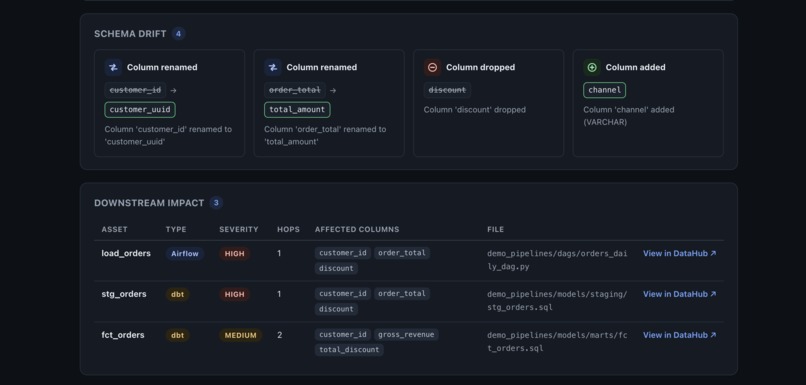Open View in DataHub for stg_orders
Screen dimensions: 806x385
coord(679,294)
